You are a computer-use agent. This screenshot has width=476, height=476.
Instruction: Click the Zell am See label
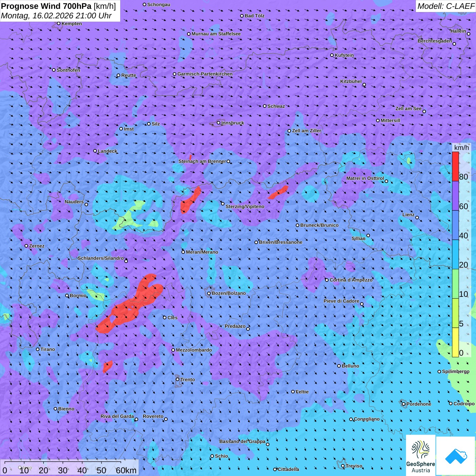click(408, 108)
